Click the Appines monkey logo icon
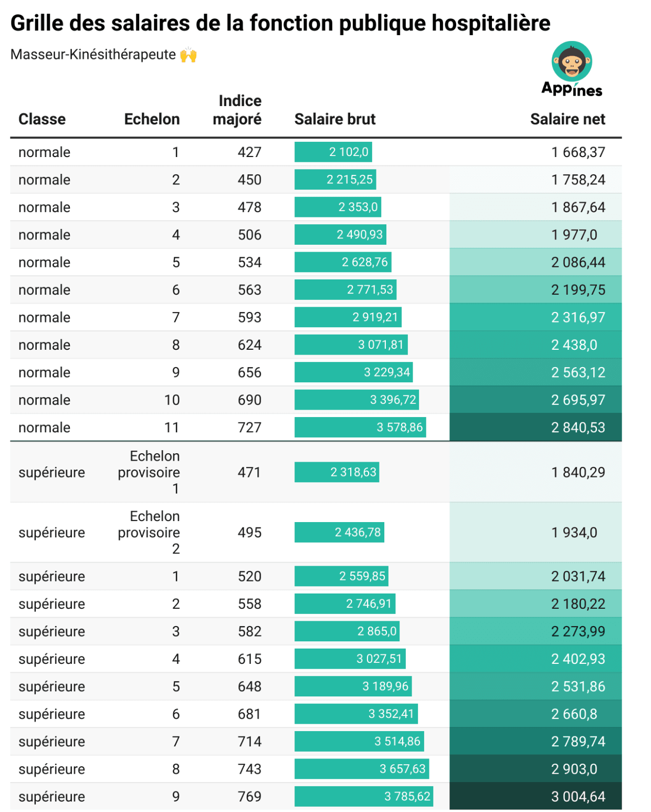The width and height of the screenshot is (651, 812). [x=572, y=61]
